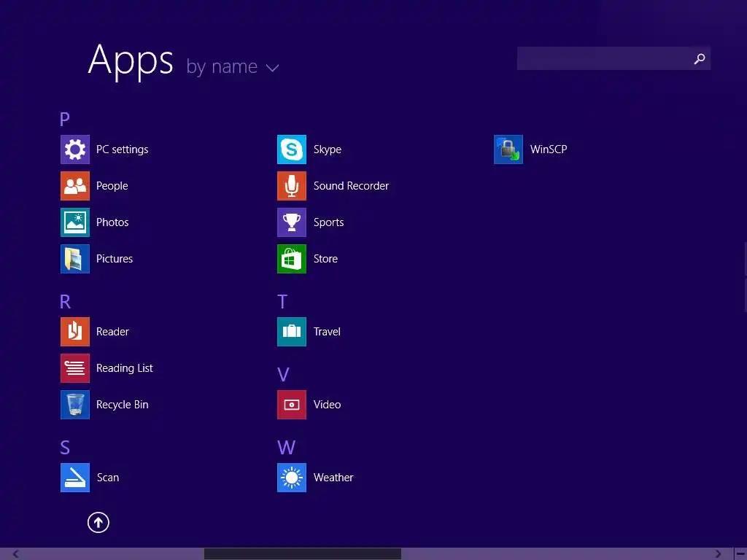Image resolution: width=747 pixels, height=560 pixels.
Task: Click the 'Video' label
Action: point(328,405)
